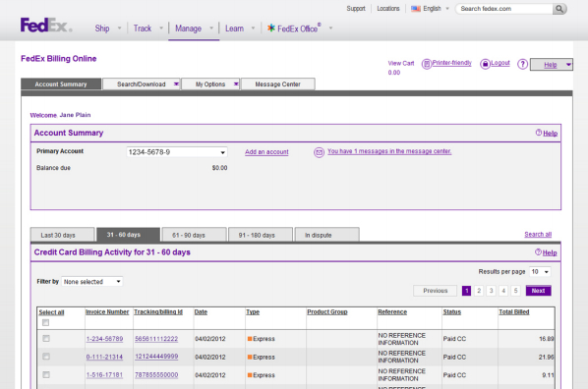Select the 91 - 180 days tab
588x389 pixels.
(x=261, y=235)
